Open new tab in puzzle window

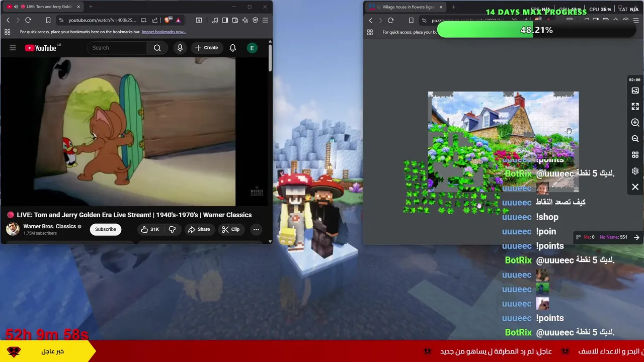[453, 7]
